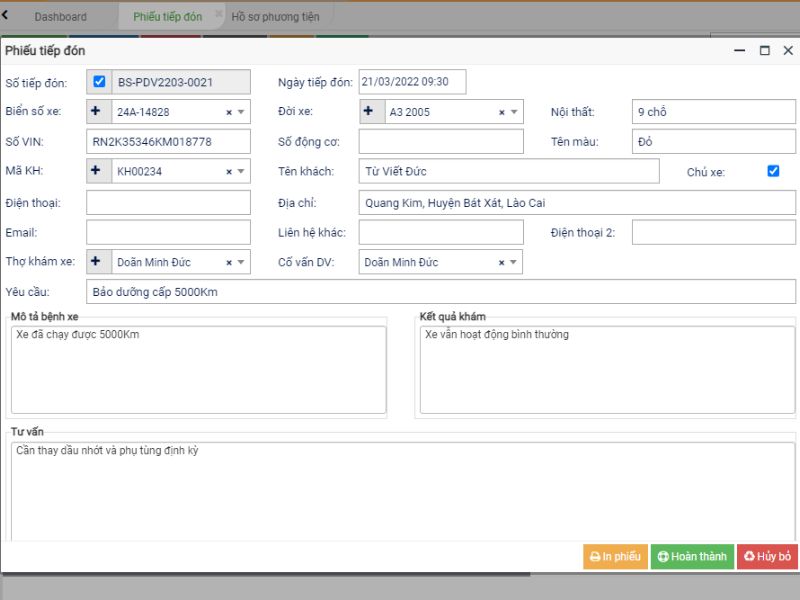
Task: Open the Hồ sơ phương tiện tab
Action: pos(275,17)
